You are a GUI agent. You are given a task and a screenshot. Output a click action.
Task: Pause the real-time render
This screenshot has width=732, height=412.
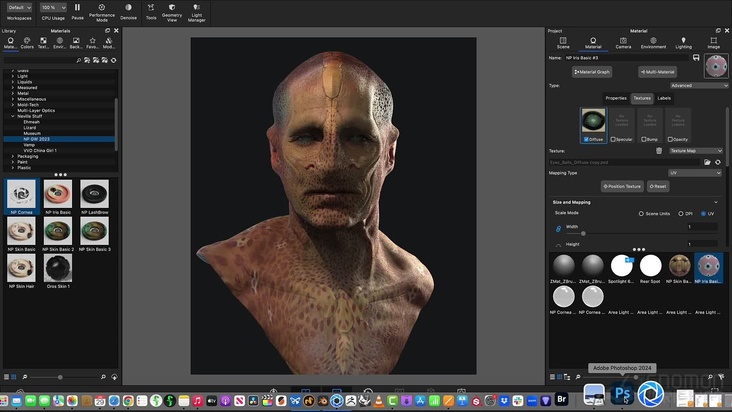pyautogui.click(x=77, y=11)
